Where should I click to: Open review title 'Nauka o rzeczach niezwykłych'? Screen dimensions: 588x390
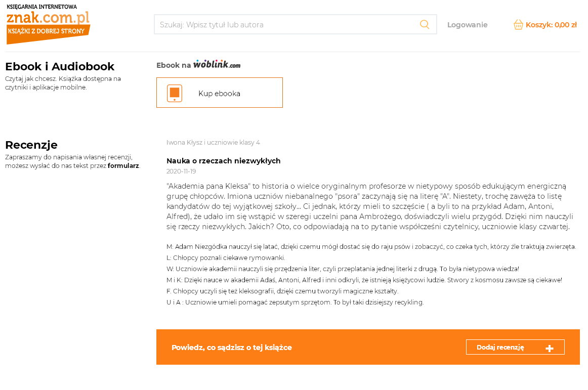[x=224, y=160]
